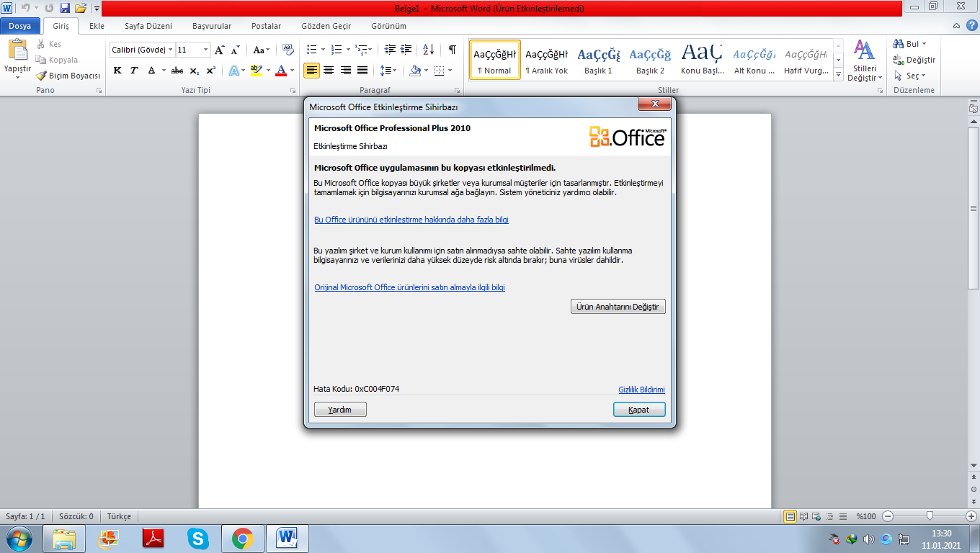This screenshot has width=980, height=553.
Task: Open the Gizlilik Bildirimi link
Action: [x=641, y=390]
